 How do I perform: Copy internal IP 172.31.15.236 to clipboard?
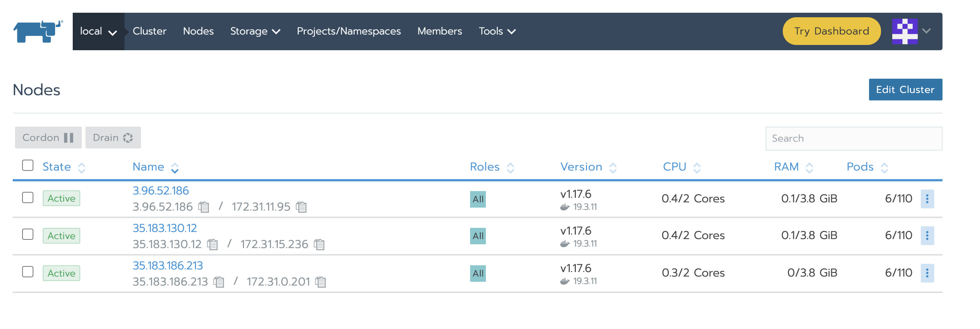[319, 244]
